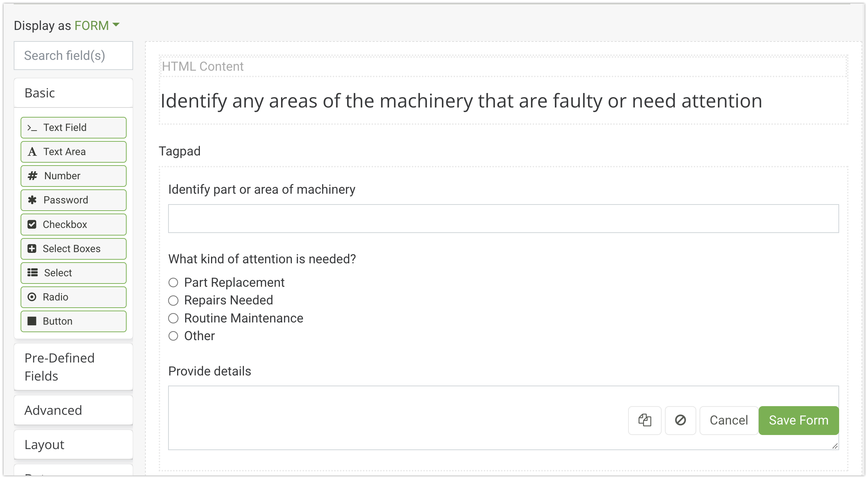Click the Save Form button
This screenshot has height=479, width=868.
click(x=798, y=420)
